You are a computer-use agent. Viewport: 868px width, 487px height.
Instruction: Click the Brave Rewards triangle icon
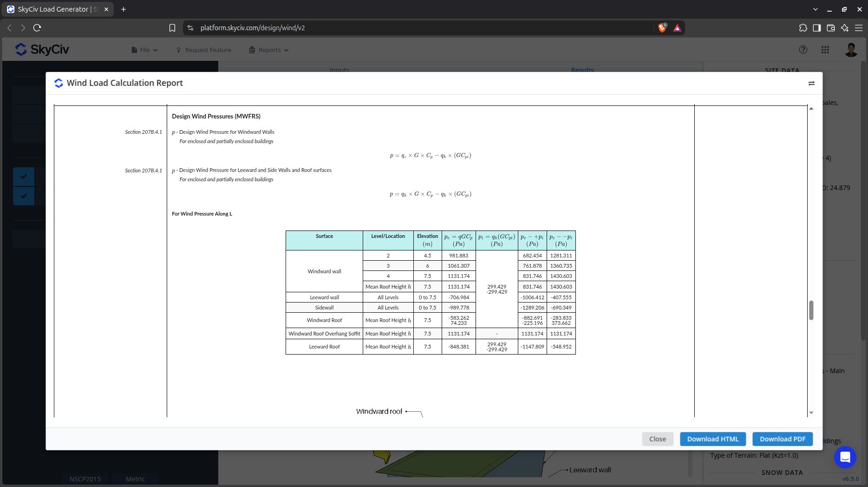click(x=677, y=28)
